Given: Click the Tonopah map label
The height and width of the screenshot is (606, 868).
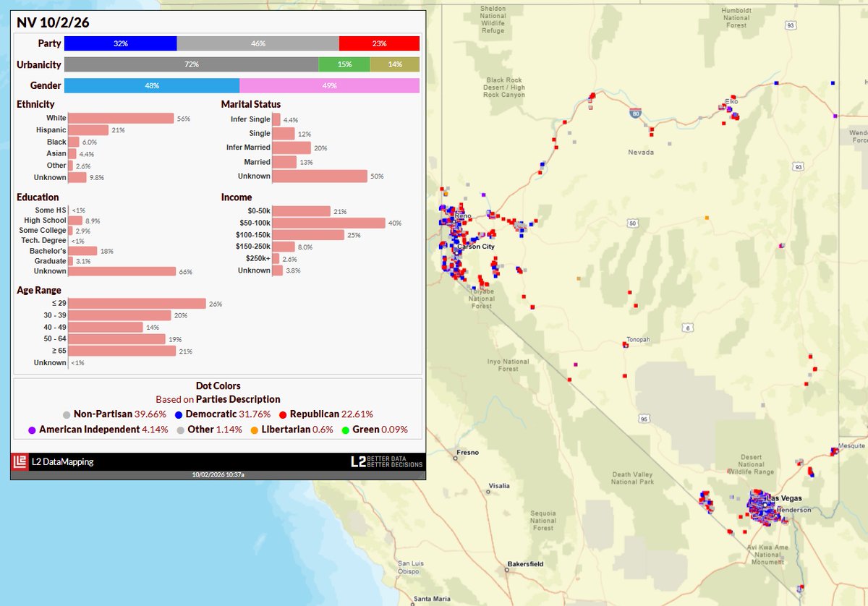Looking at the screenshot, I should (639, 340).
